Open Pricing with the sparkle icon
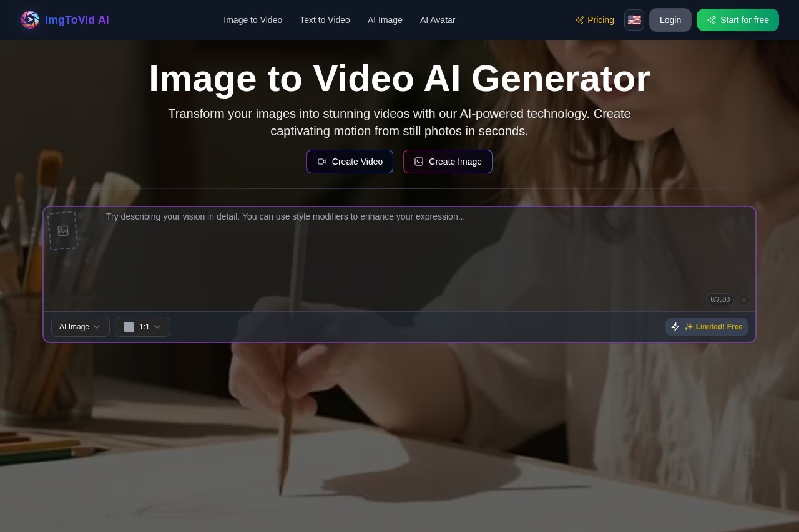 tap(594, 20)
